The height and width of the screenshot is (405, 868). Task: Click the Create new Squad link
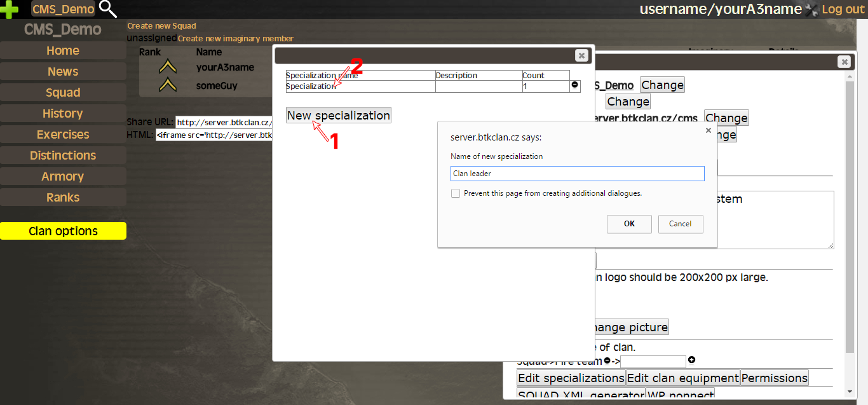(161, 26)
